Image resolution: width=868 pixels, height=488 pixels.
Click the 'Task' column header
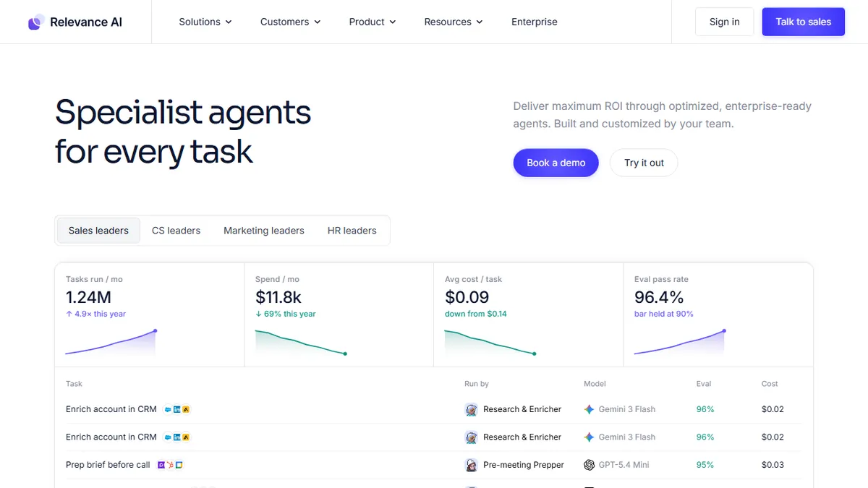pyautogui.click(x=74, y=384)
